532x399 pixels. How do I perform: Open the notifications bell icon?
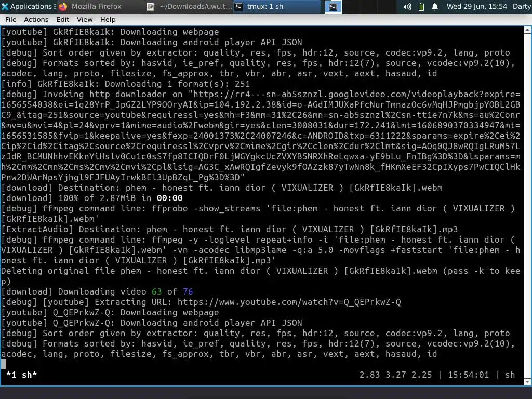pyautogui.click(x=435, y=7)
